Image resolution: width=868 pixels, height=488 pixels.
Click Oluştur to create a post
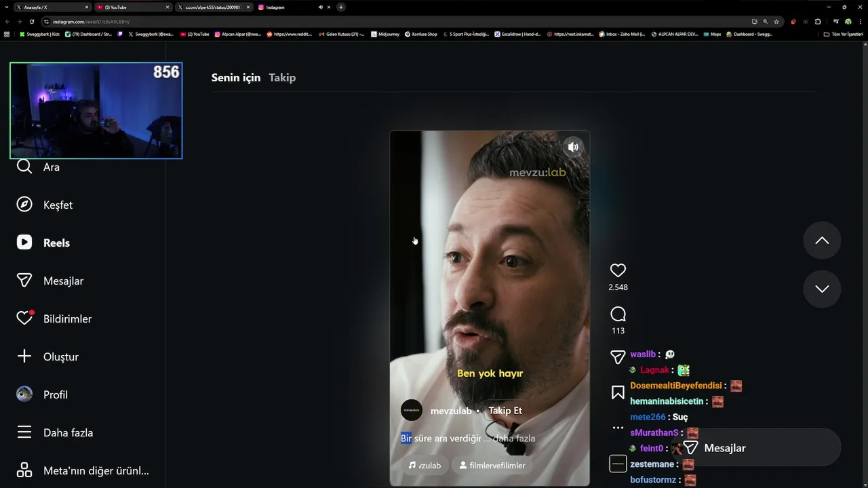click(x=47, y=357)
